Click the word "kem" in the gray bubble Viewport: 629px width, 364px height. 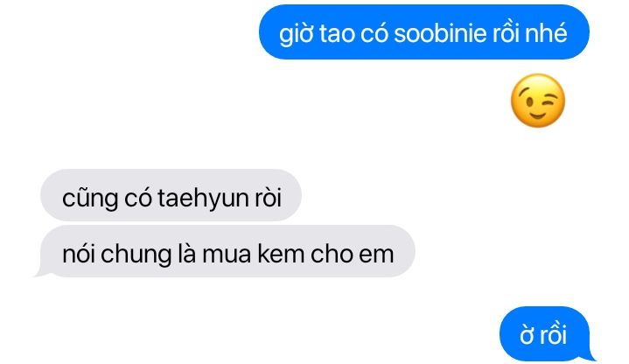tap(281, 254)
